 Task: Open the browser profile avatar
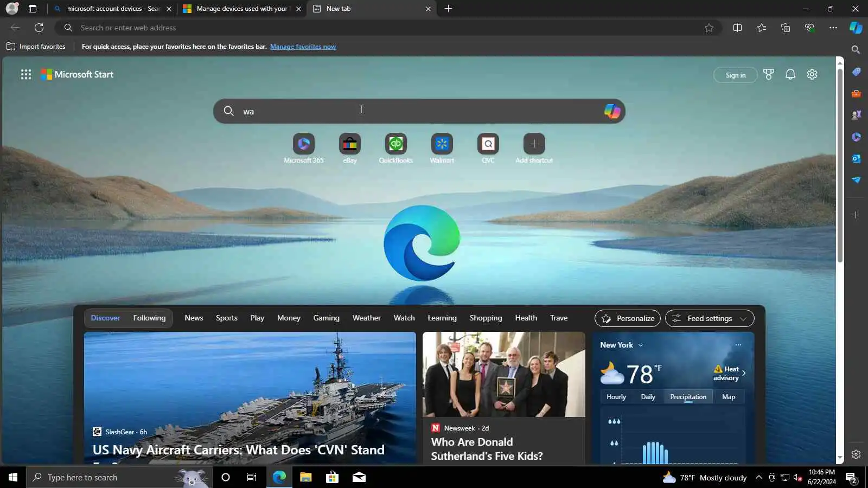tap(12, 9)
